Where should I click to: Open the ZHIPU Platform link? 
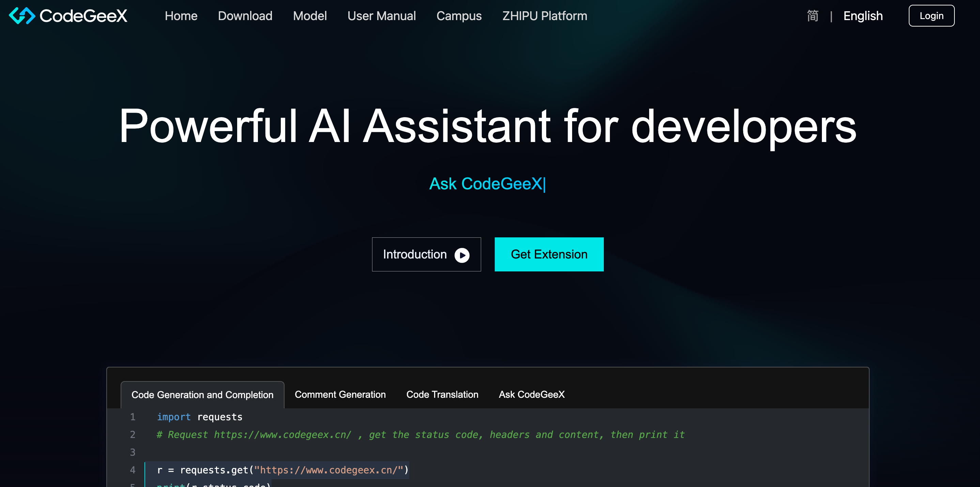(545, 16)
